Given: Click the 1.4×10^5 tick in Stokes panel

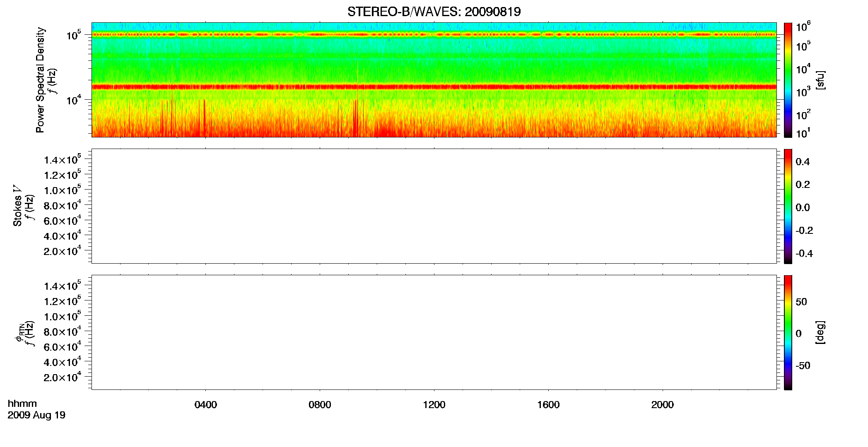Looking at the screenshot, I should point(63,160).
